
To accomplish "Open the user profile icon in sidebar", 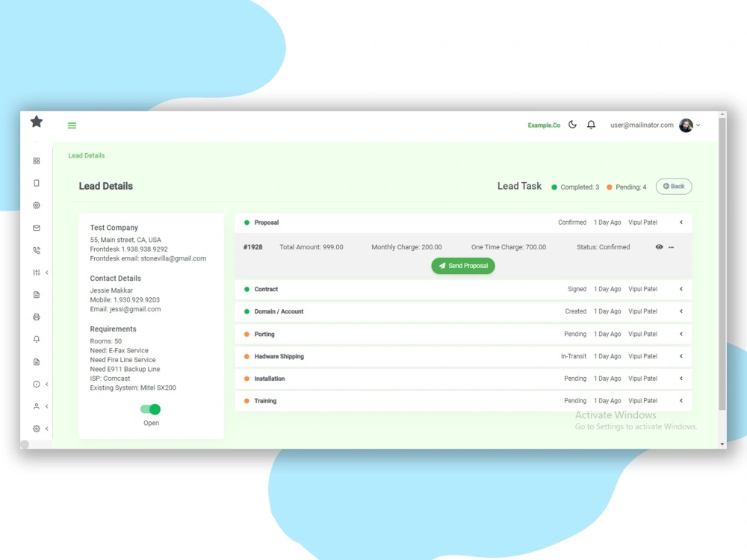I will click(37, 407).
